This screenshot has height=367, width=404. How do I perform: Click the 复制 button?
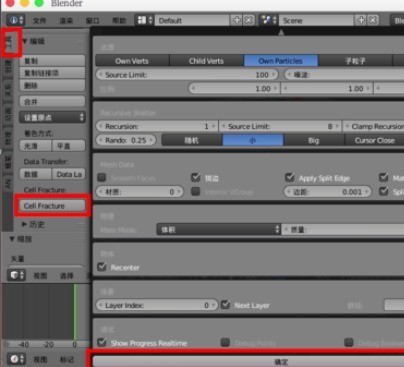[52, 61]
